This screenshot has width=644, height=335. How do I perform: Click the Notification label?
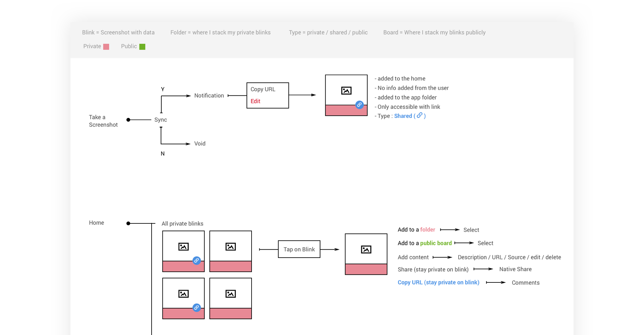[x=209, y=95]
